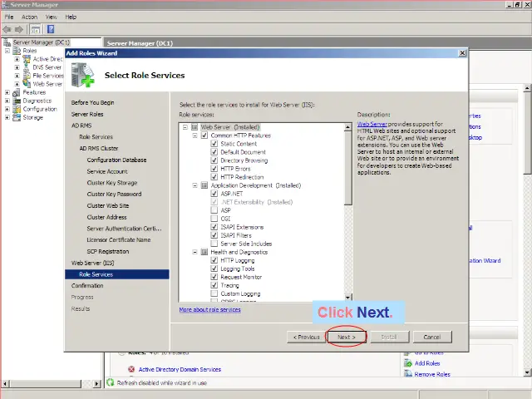Click the red error icon beside Active Directory Domain Services
Viewport: 532px width, 399px height.
[131, 369]
